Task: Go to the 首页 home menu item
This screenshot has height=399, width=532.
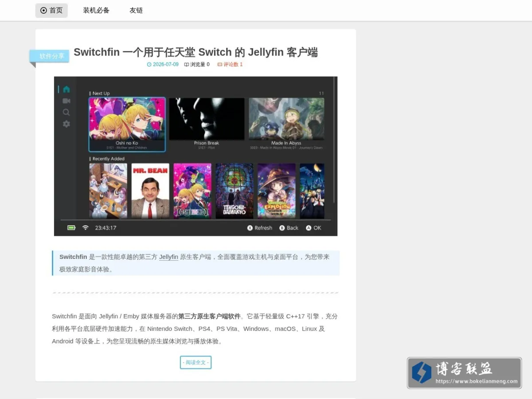Action: coord(51,10)
